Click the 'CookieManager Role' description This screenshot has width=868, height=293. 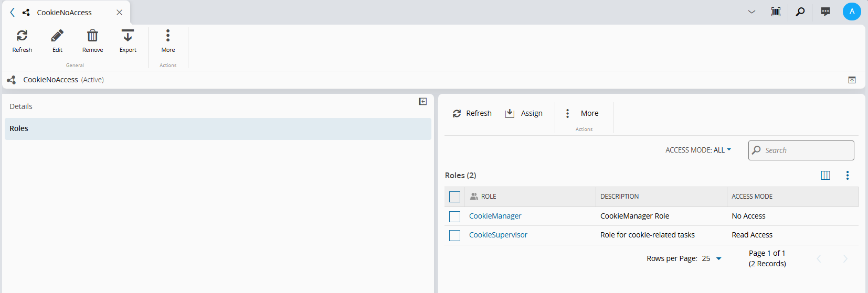pos(634,216)
